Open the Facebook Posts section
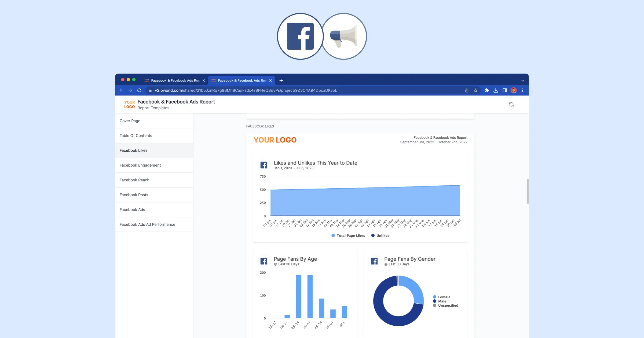 tap(154, 195)
